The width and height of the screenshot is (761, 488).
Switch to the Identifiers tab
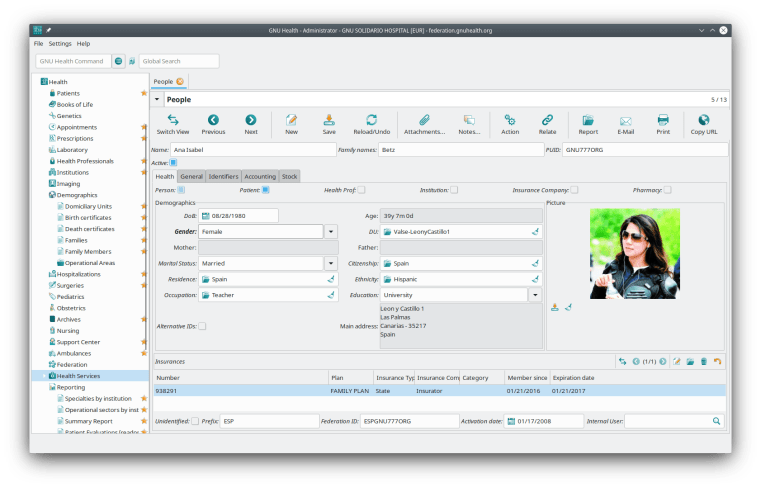pos(223,176)
